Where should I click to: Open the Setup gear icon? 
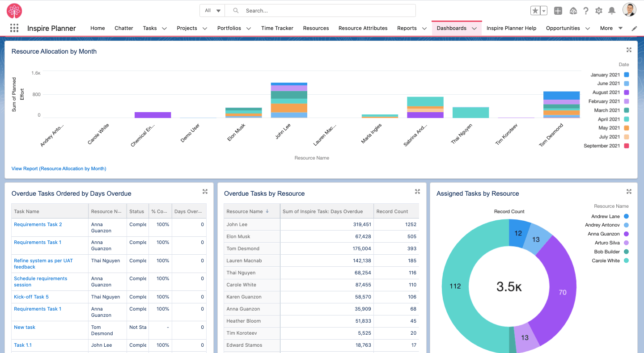pyautogui.click(x=599, y=11)
